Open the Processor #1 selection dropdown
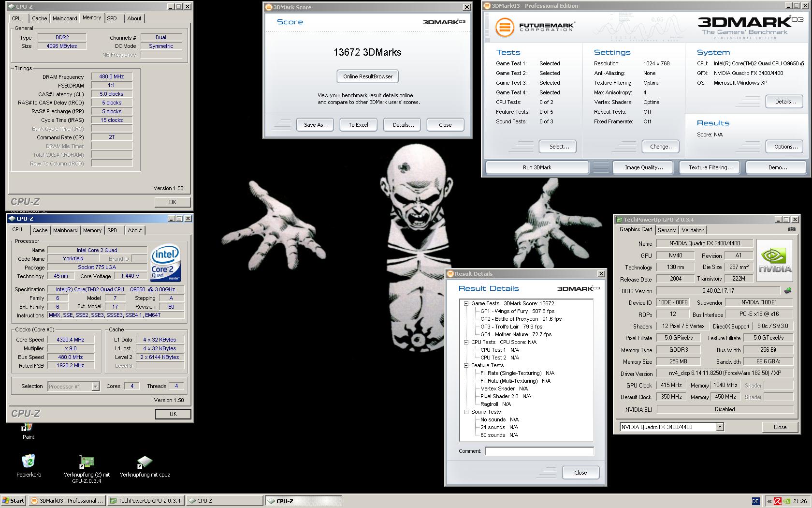 (95, 386)
